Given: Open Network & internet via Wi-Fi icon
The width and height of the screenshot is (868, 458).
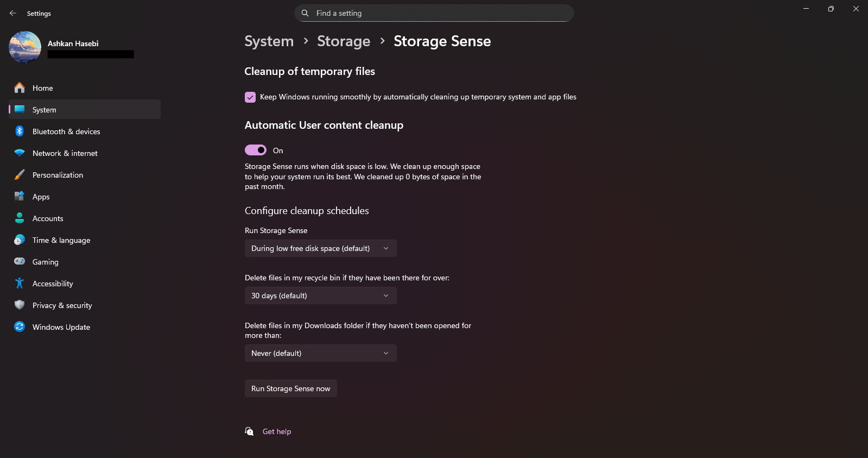Looking at the screenshot, I should coord(20,153).
